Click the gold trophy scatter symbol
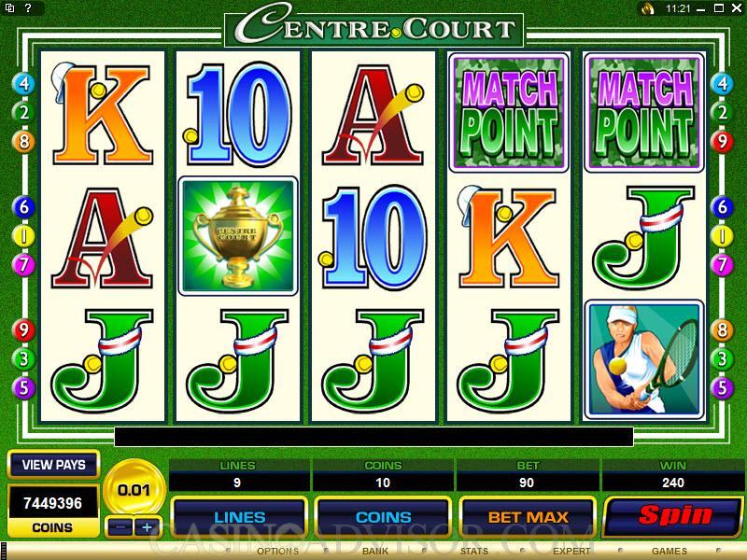This screenshot has width=747, height=560. (238, 236)
